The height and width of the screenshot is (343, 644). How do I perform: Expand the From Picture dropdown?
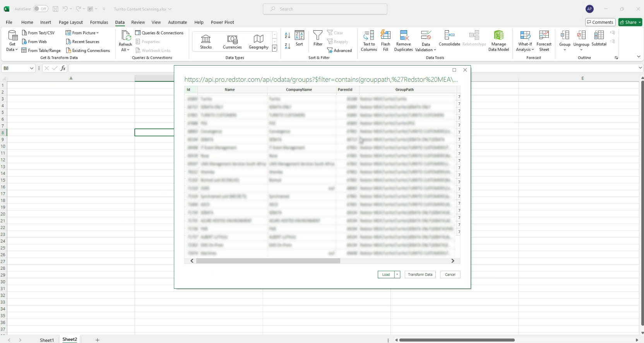coord(98,33)
